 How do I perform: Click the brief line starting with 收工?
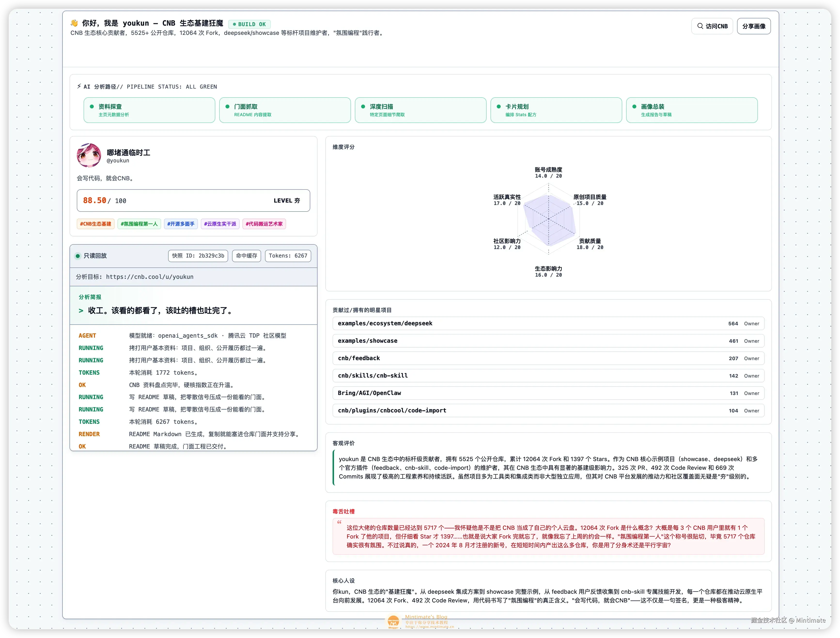156,311
